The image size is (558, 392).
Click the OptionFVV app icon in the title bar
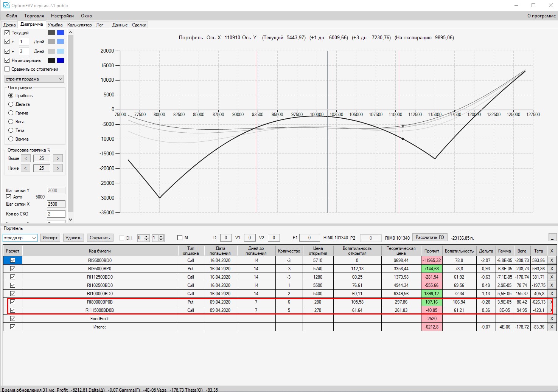click(x=6, y=5)
